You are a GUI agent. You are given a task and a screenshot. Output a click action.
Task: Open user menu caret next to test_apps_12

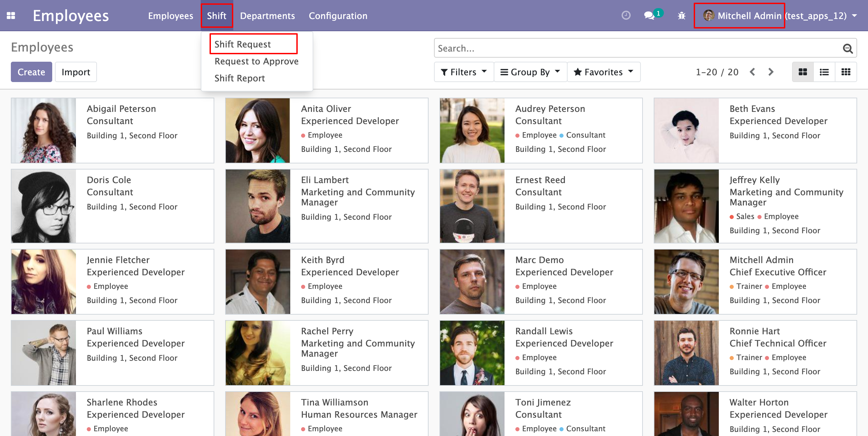pos(854,16)
